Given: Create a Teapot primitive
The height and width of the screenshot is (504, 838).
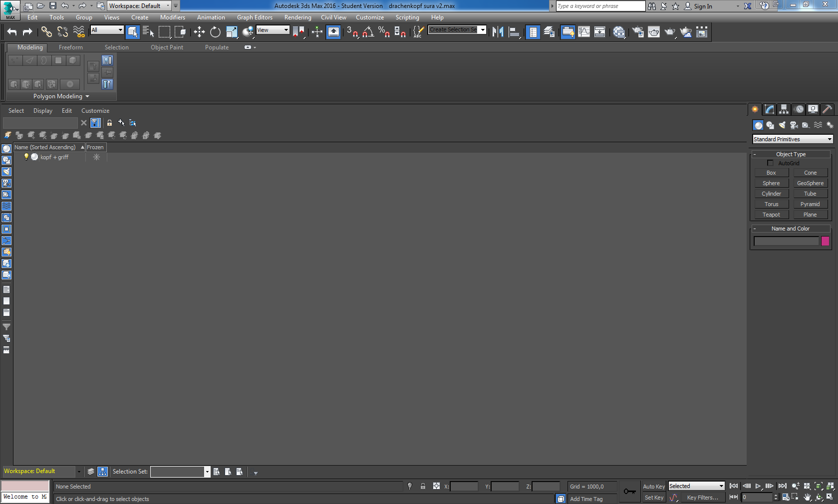Looking at the screenshot, I should [x=771, y=214].
